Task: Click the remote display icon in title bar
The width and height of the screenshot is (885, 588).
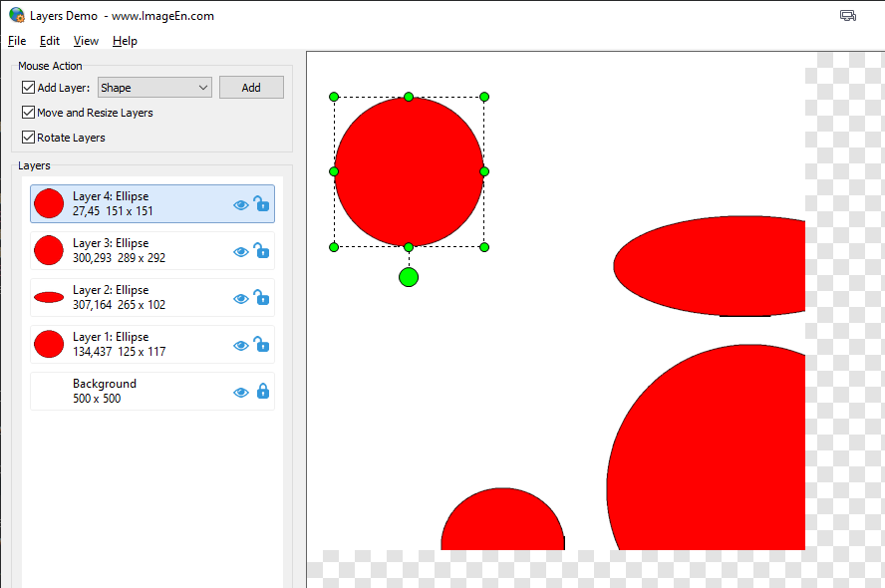Action: (x=848, y=16)
